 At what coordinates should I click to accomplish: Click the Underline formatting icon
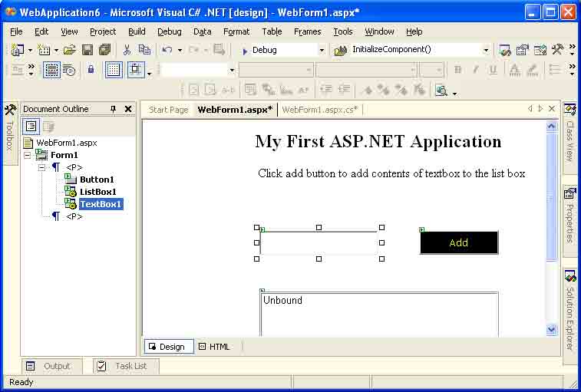point(493,70)
